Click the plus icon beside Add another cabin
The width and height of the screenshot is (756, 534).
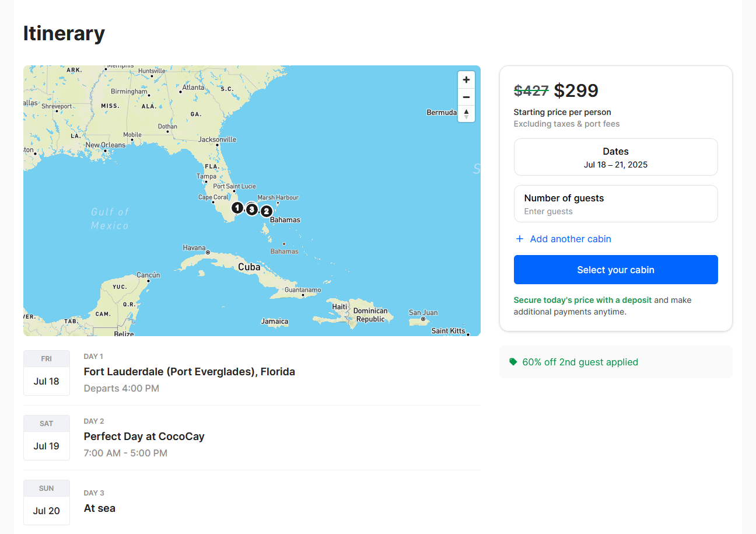coord(520,239)
